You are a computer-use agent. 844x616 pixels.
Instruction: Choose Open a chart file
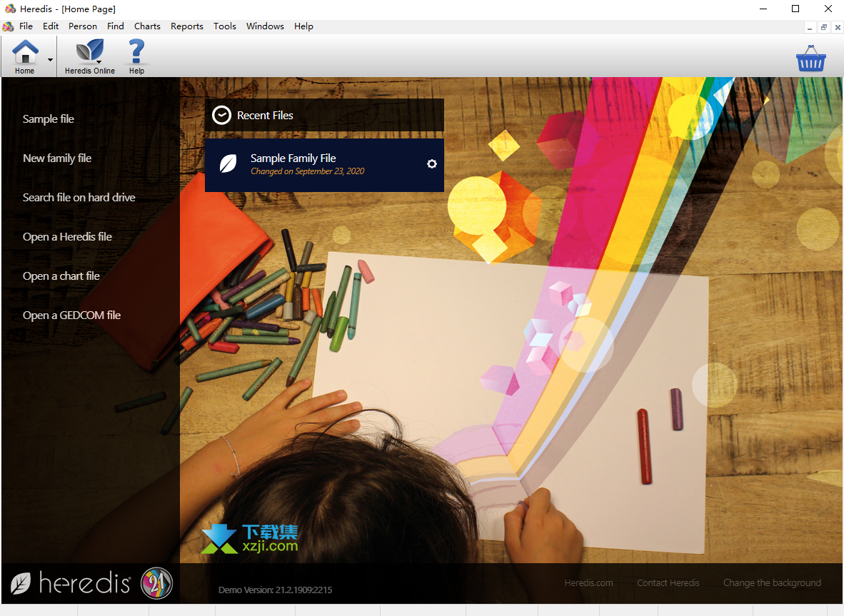[x=61, y=276]
